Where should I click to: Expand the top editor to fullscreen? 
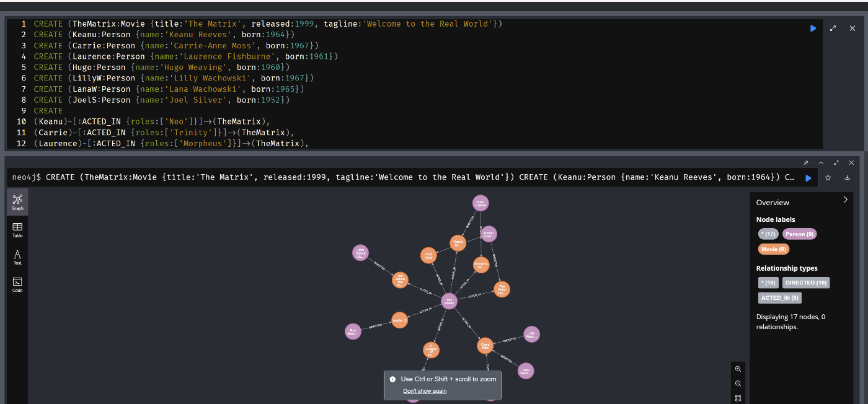pos(833,28)
